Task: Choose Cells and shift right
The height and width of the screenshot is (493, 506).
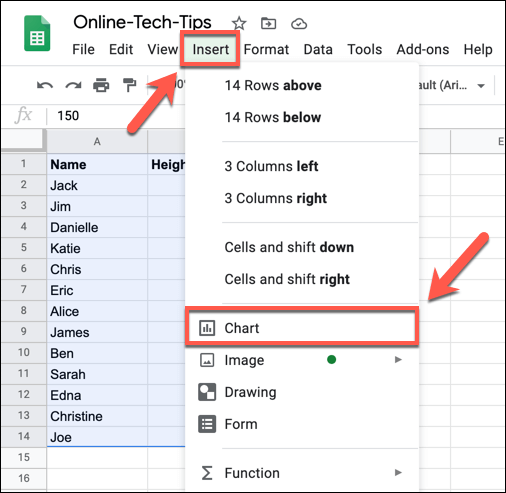Action: [x=302, y=279]
